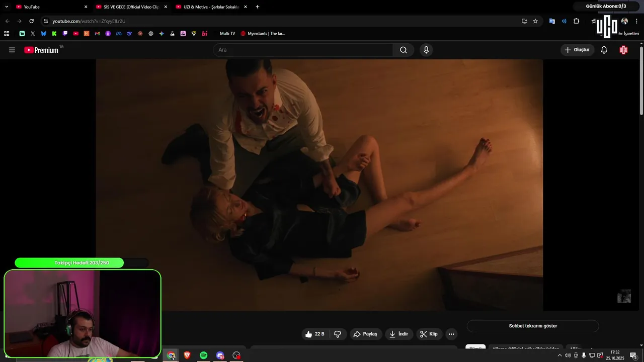This screenshot has width=644, height=362.
Task: Open the extensions puzzle menu
Action: click(577, 21)
